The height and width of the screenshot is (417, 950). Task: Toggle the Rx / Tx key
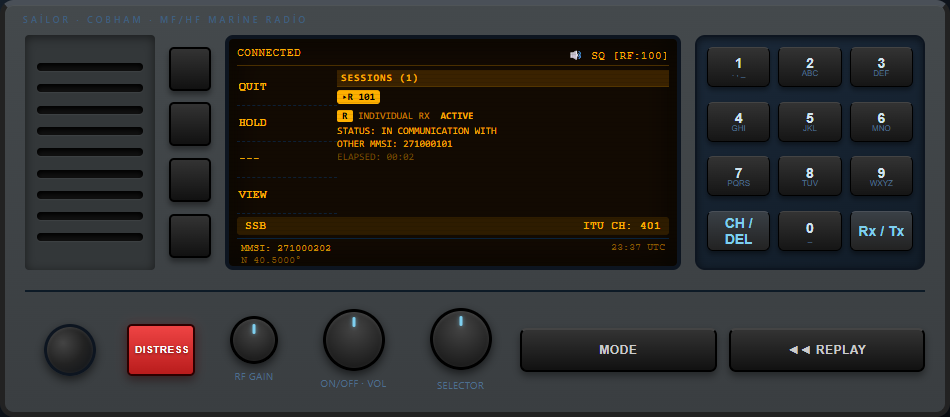coord(881,231)
